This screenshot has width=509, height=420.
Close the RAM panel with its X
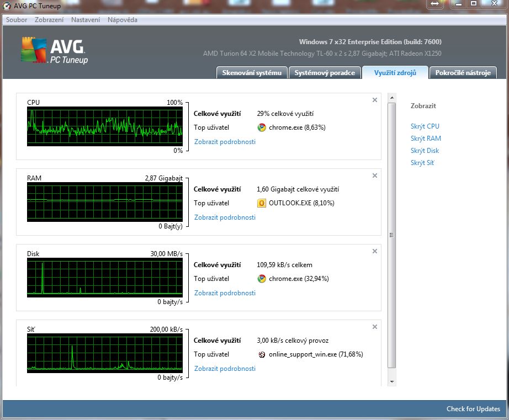coord(375,176)
